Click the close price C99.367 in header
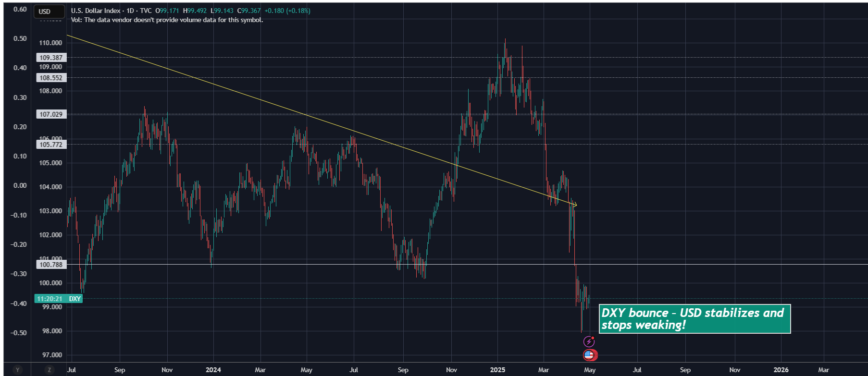The image size is (868, 376). 249,11
